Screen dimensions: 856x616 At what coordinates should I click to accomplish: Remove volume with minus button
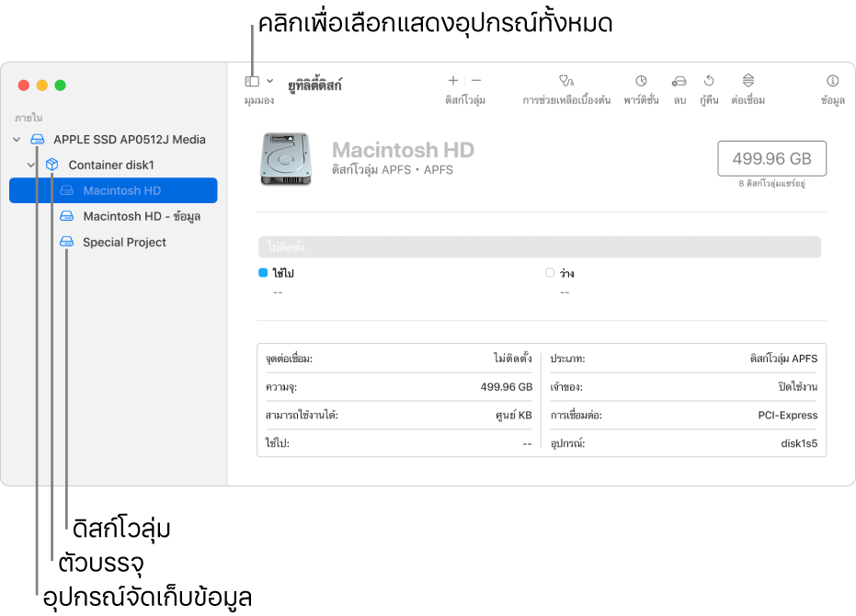476,81
